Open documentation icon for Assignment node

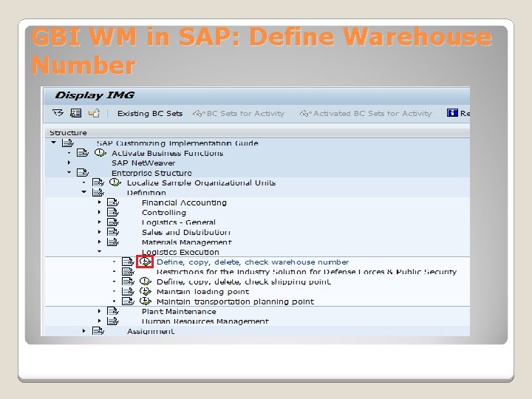click(98, 331)
